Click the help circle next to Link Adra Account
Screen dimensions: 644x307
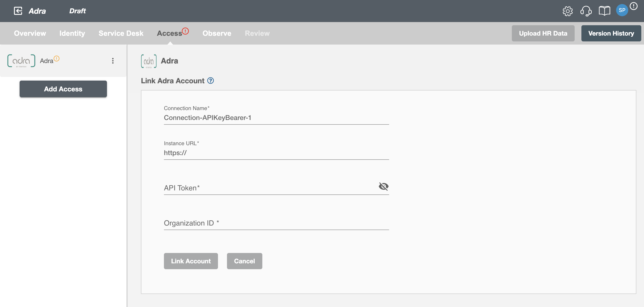pyautogui.click(x=211, y=80)
